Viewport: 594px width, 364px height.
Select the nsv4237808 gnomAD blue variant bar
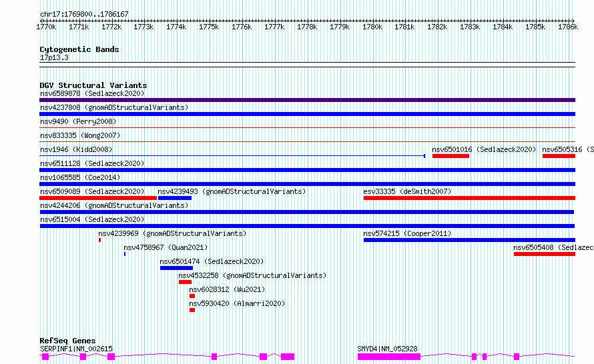(x=307, y=114)
